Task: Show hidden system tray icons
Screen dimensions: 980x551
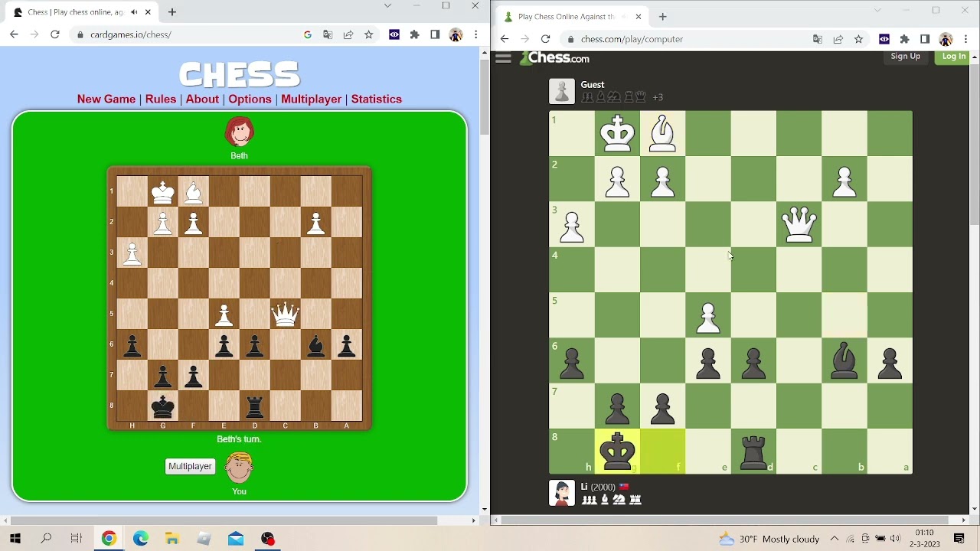Action: tap(835, 539)
